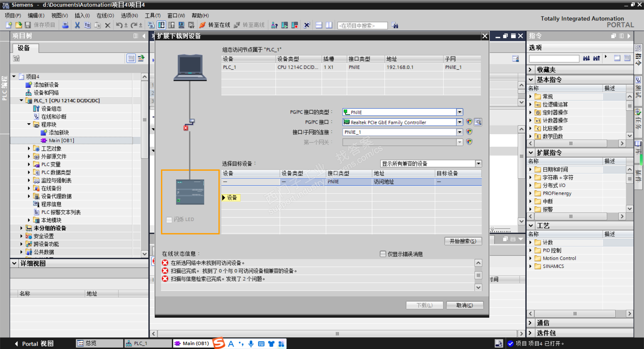
Task: Open the 工具(T) menu
Action: [153, 15]
